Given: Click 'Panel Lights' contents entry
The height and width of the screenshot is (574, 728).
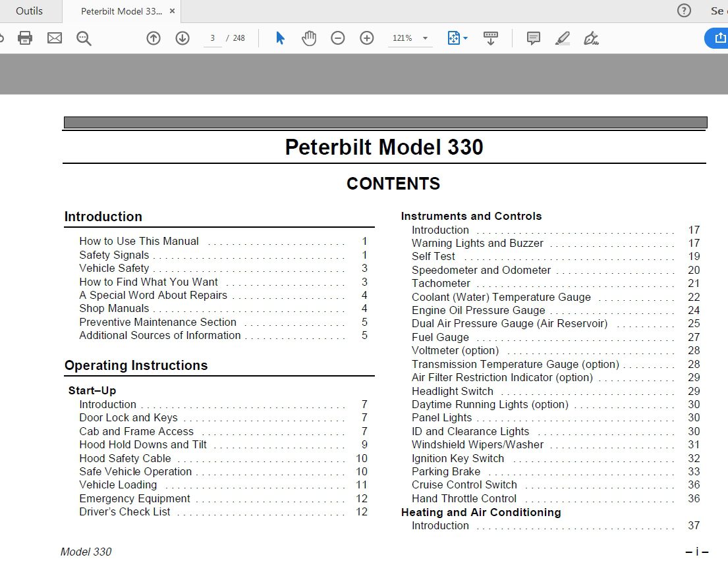Looking at the screenshot, I should (x=442, y=417).
